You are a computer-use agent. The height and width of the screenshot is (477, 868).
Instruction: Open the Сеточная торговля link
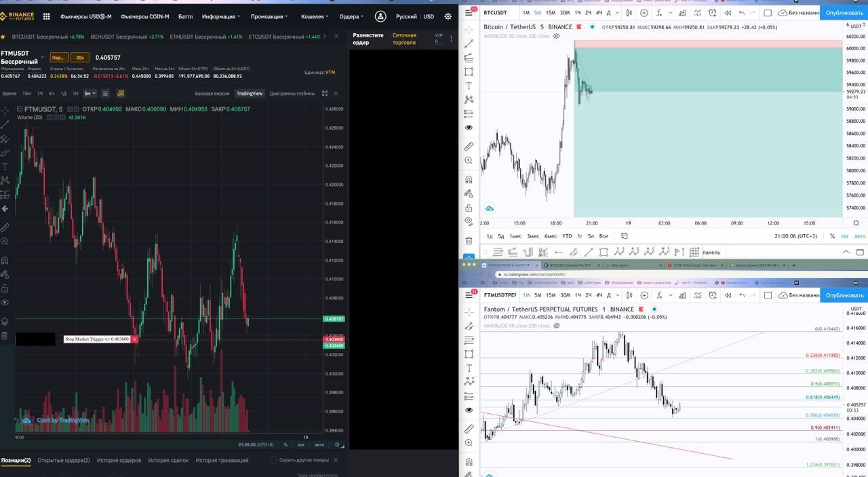[x=405, y=39]
